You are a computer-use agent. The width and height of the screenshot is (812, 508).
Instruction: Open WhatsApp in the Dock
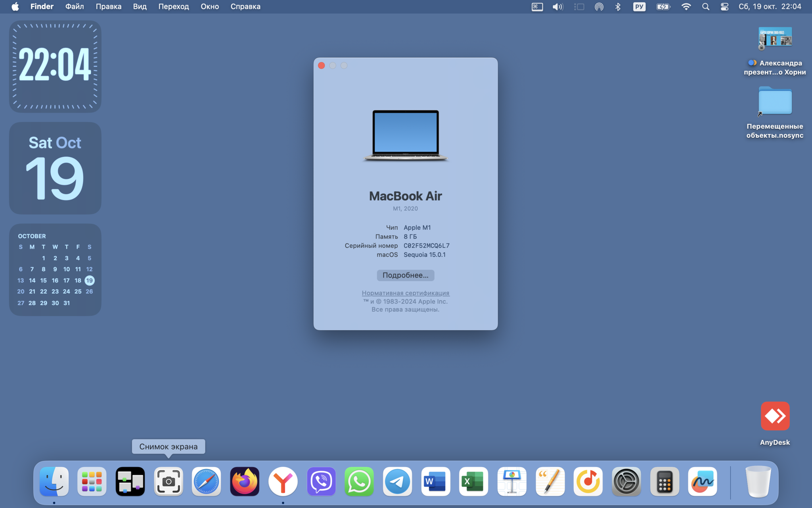(x=359, y=481)
